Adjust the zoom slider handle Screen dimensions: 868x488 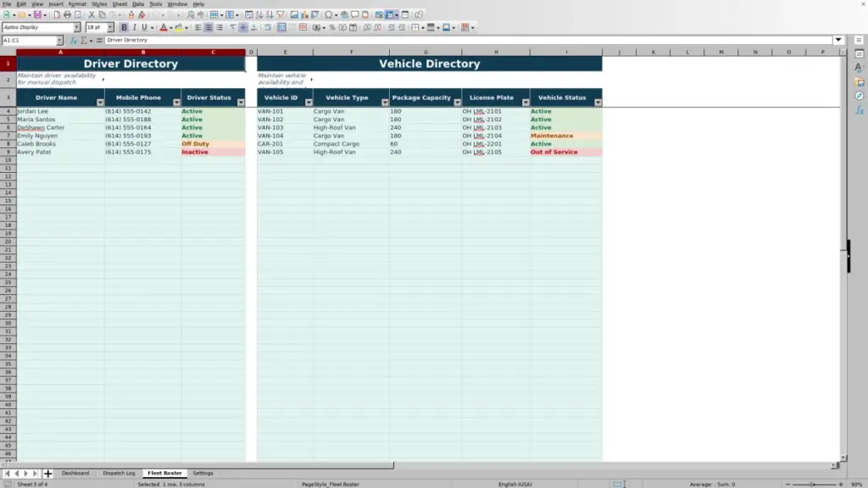pos(813,484)
